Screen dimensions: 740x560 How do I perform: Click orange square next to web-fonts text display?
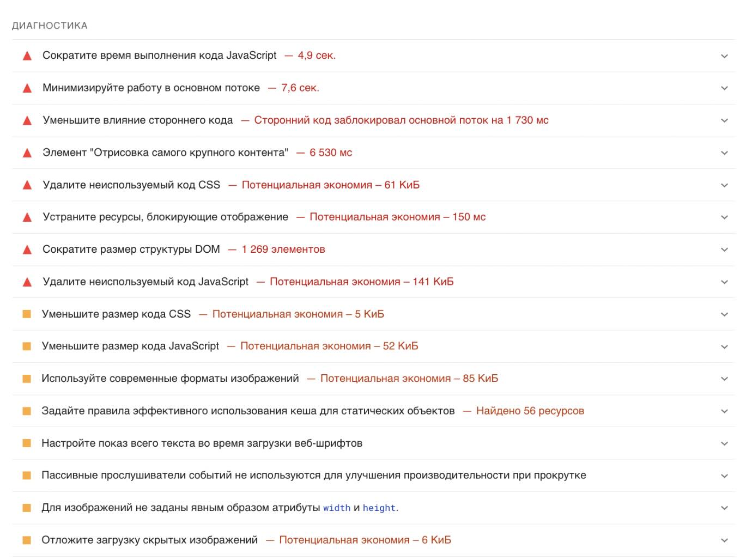(x=27, y=443)
